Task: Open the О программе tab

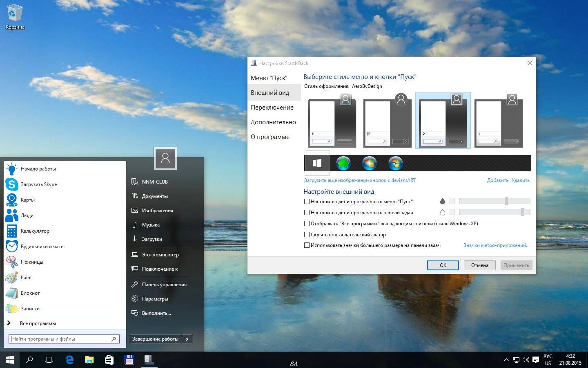Action: click(274, 137)
